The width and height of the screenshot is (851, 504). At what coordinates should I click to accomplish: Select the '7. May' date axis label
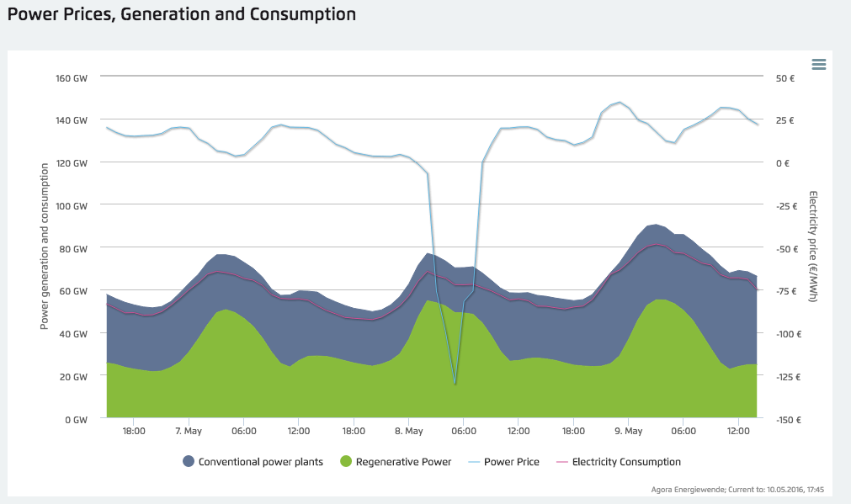coord(189,431)
